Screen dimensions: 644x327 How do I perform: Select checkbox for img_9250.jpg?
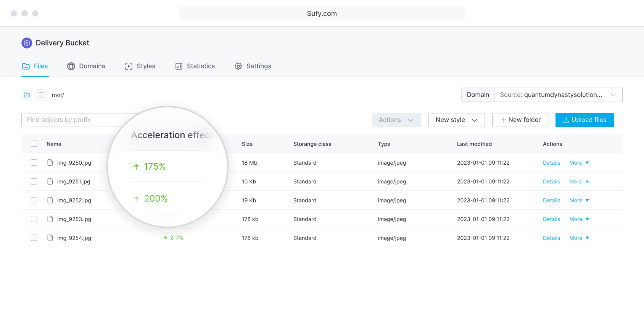[x=34, y=162]
